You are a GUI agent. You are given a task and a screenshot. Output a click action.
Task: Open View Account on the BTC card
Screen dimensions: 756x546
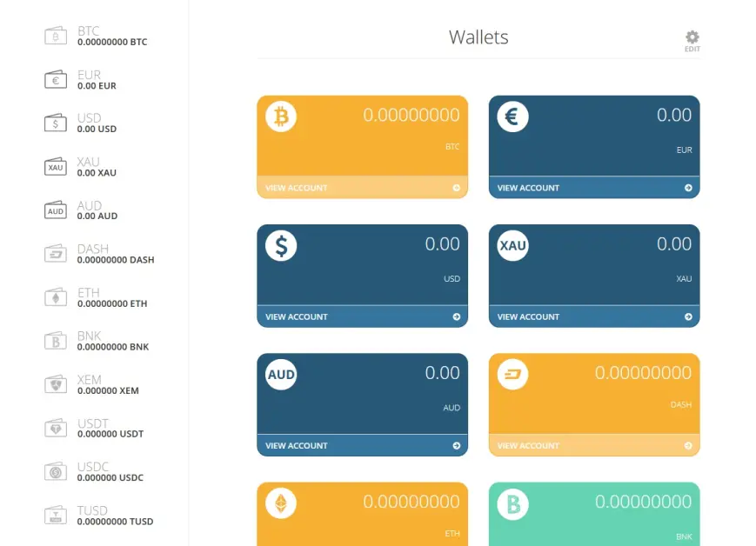[x=362, y=188]
